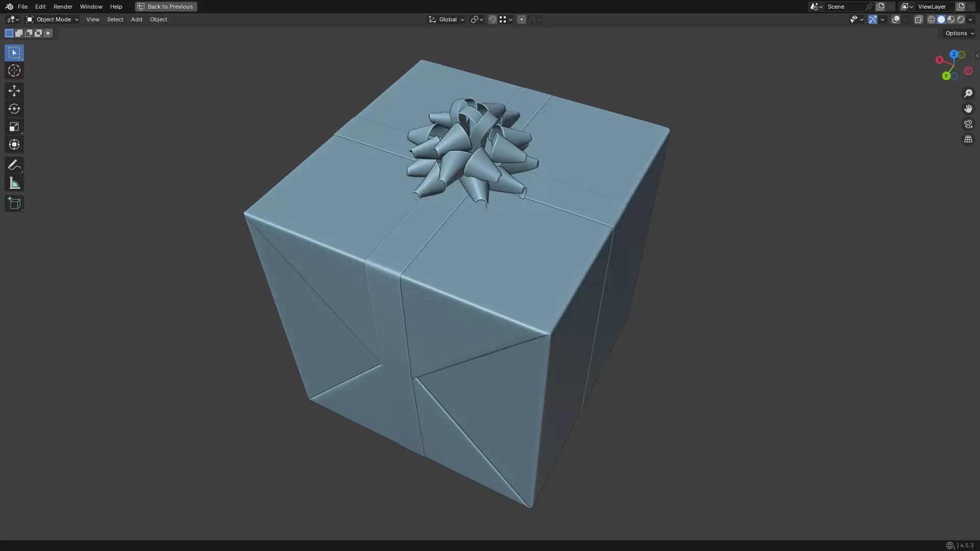Choose the 'Invert selection' mode icon
This screenshot has height=551, width=980.
coord(38,33)
